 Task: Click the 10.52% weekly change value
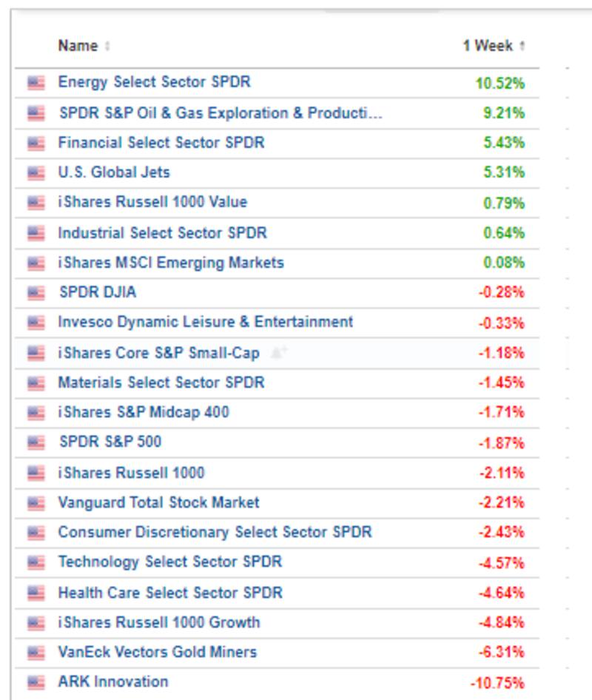point(499,83)
